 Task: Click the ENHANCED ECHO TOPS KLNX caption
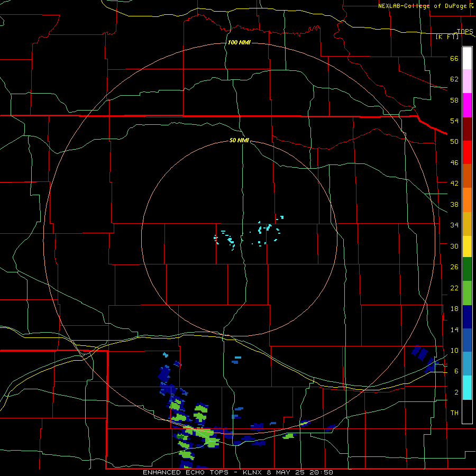tap(238, 472)
